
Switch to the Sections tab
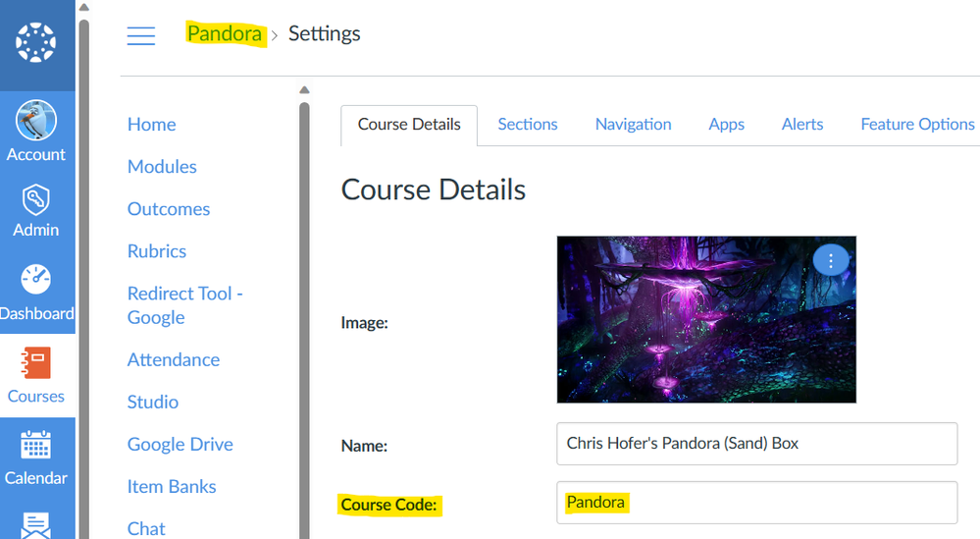click(528, 125)
